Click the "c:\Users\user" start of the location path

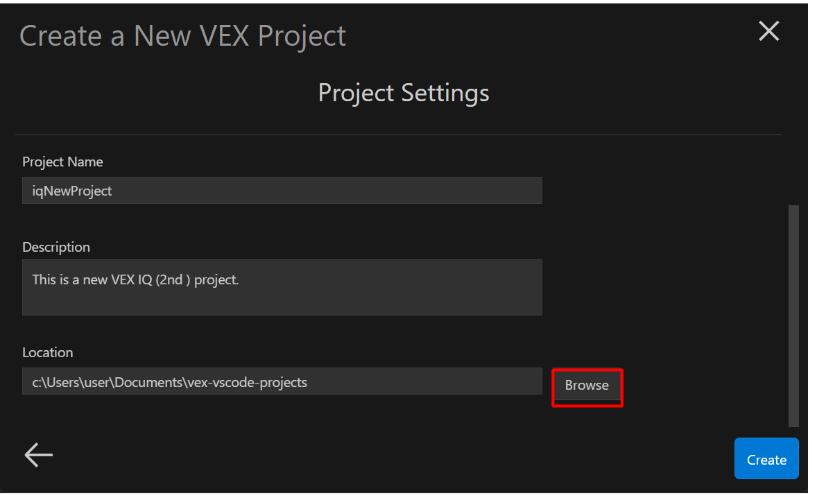click(70, 382)
